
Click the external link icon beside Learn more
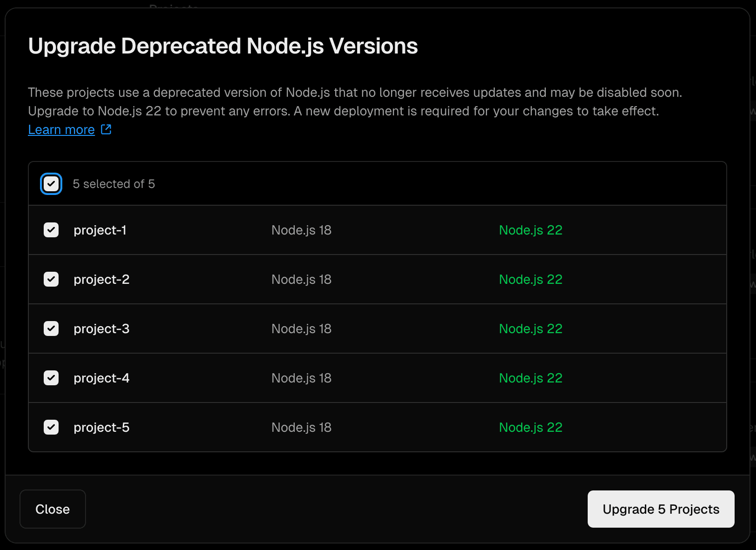(106, 129)
